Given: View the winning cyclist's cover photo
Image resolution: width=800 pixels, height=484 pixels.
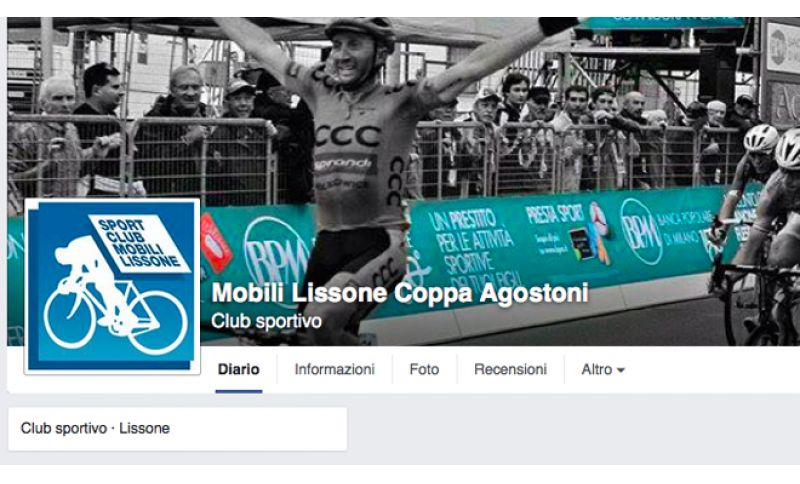Looking at the screenshot, I should pos(404,182).
